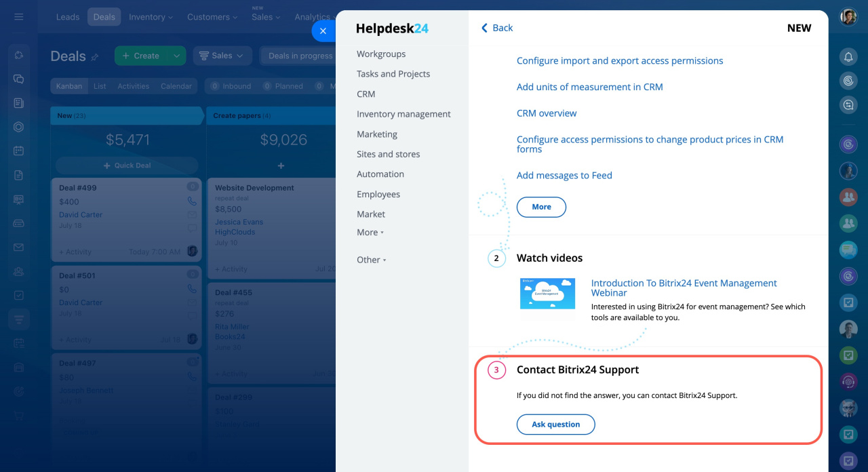Open the CRM funnel icon in left sidebar
The height and width of the screenshot is (472, 868).
click(19, 319)
